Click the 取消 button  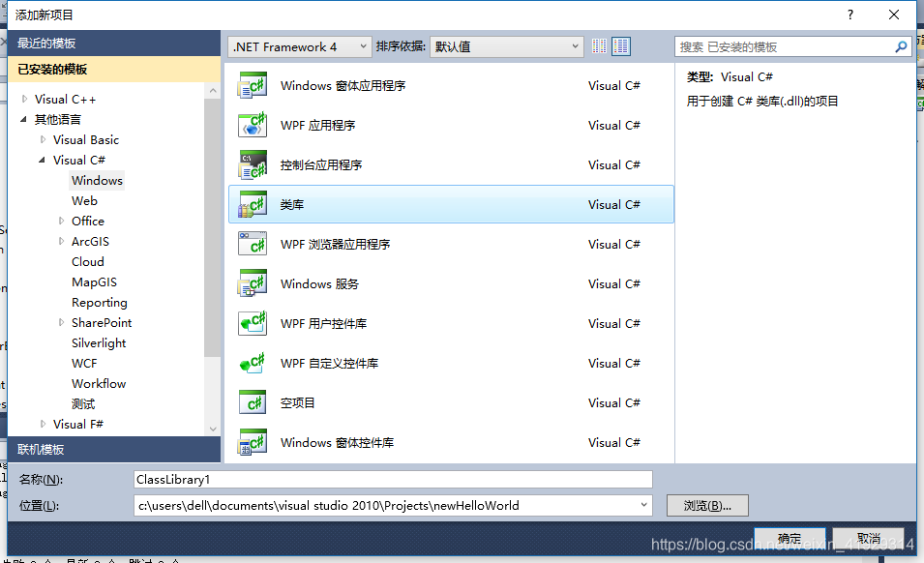(x=868, y=538)
